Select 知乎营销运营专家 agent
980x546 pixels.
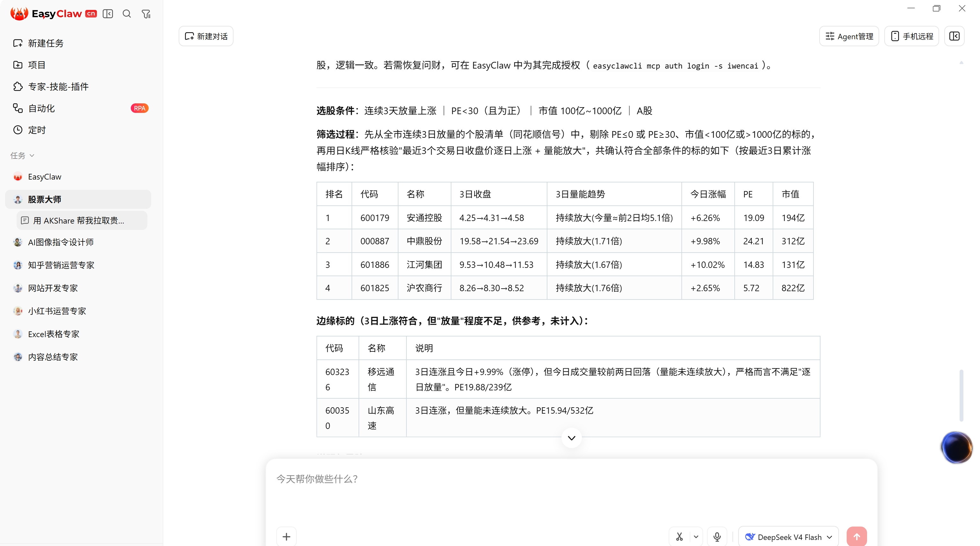pos(78,265)
